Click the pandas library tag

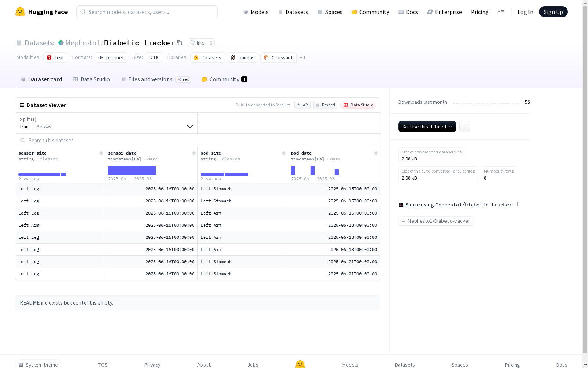coord(243,57)
